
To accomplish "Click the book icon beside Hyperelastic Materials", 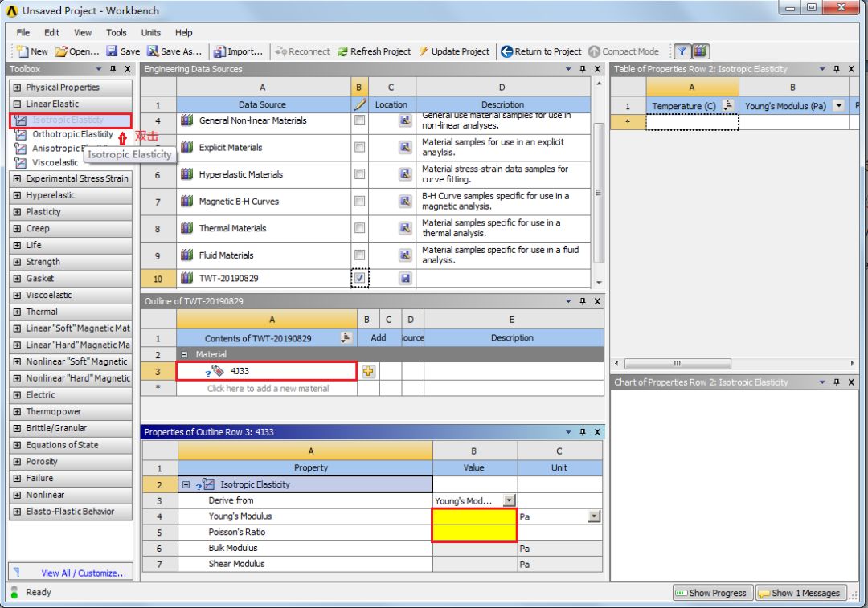I will (187, 174).
